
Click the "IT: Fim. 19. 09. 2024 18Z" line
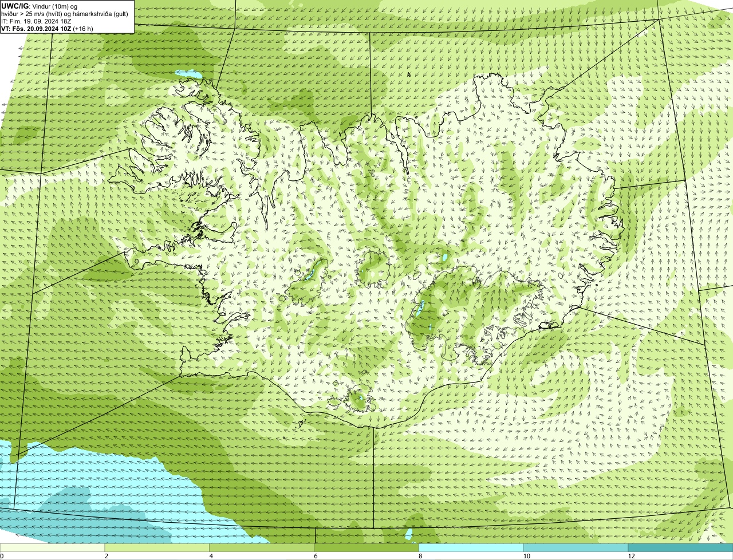pyautogui.click(x=36, y=21)
